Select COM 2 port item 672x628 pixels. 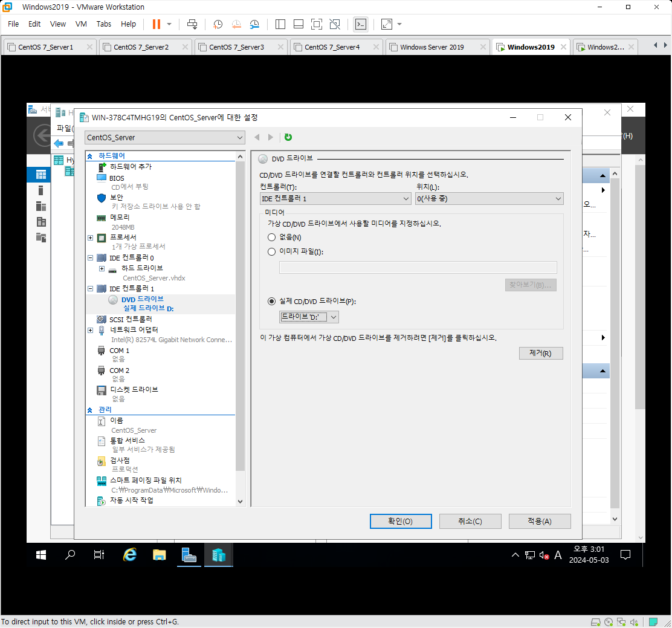pyautogui.click(x=119, y=371)
